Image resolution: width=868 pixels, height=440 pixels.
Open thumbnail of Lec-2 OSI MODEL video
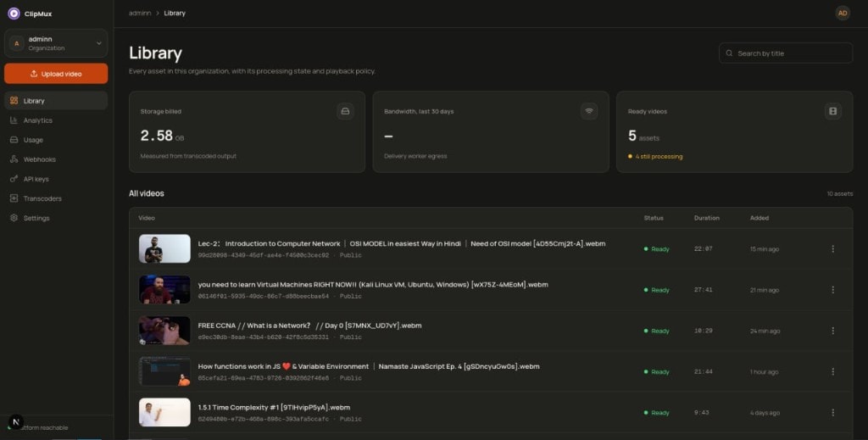164,248
